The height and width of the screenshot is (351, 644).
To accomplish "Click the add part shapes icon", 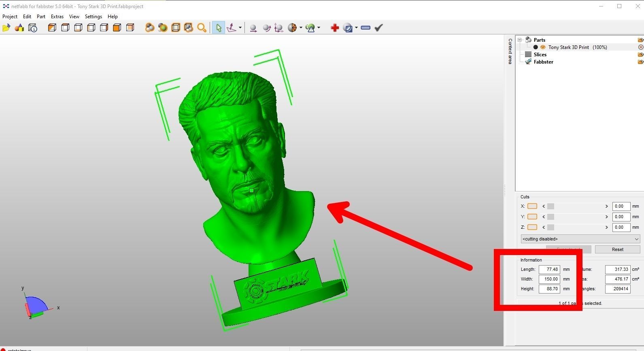I will (x=19, y=28).
